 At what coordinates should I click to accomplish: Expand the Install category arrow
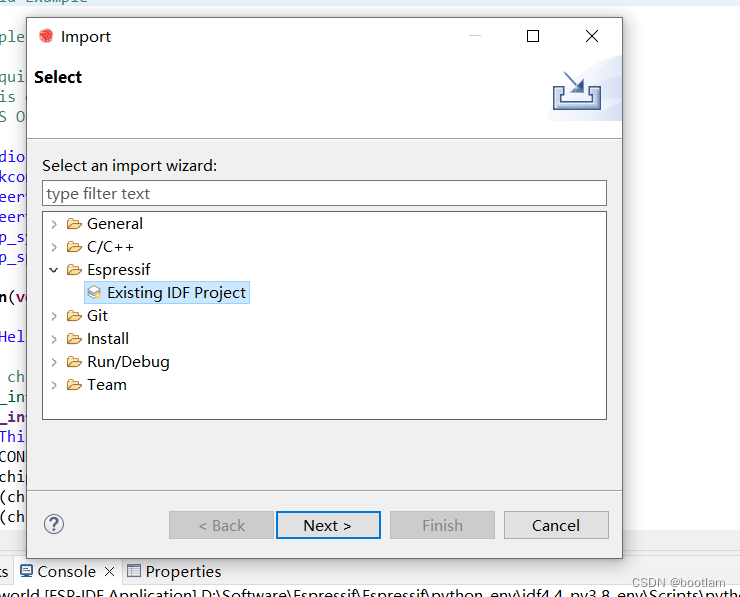(54, 339)
